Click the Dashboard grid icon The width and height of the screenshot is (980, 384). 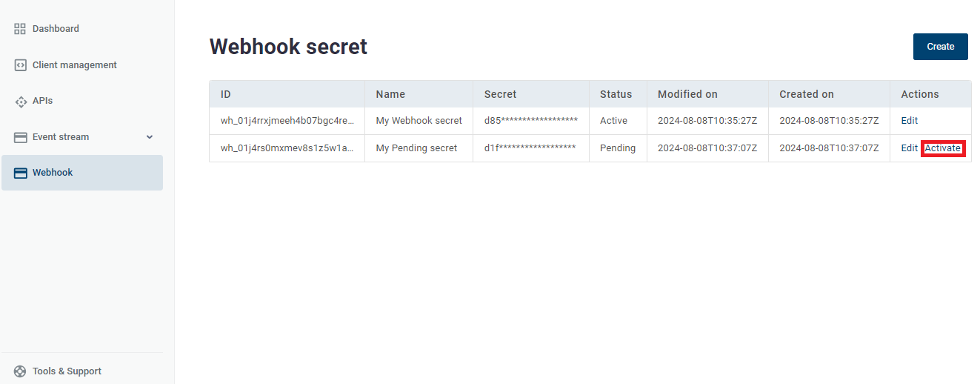pos(20,29)
